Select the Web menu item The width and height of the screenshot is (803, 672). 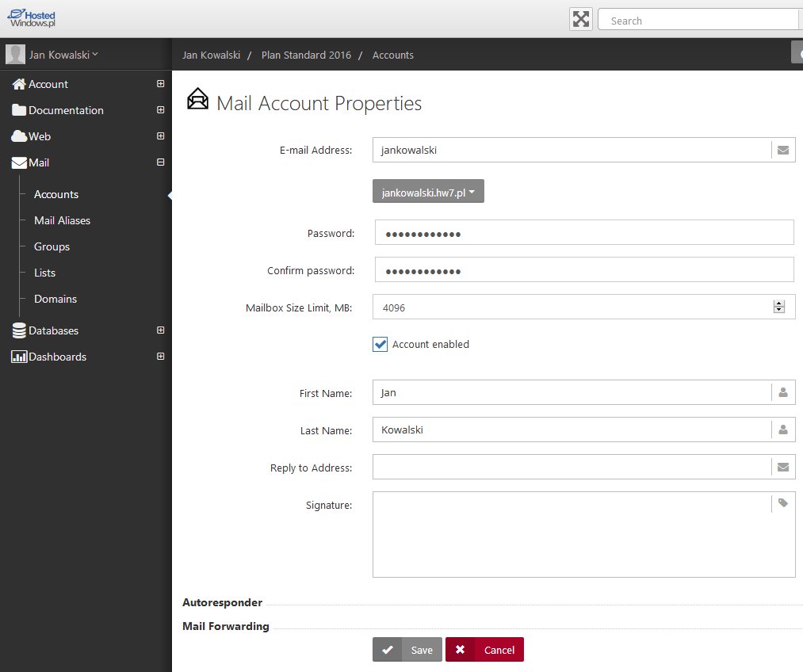pos(40,136)
